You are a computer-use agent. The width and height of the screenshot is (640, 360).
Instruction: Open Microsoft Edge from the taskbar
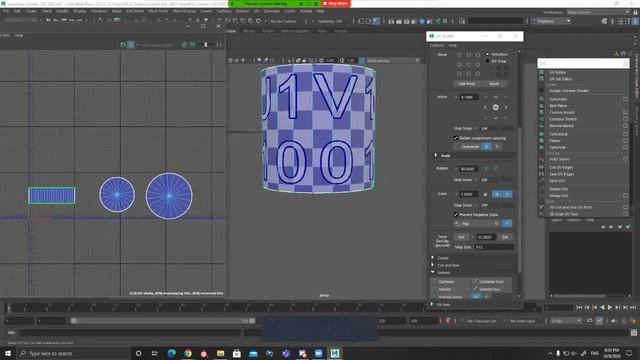pyautogui.click(x=171, y=353)
